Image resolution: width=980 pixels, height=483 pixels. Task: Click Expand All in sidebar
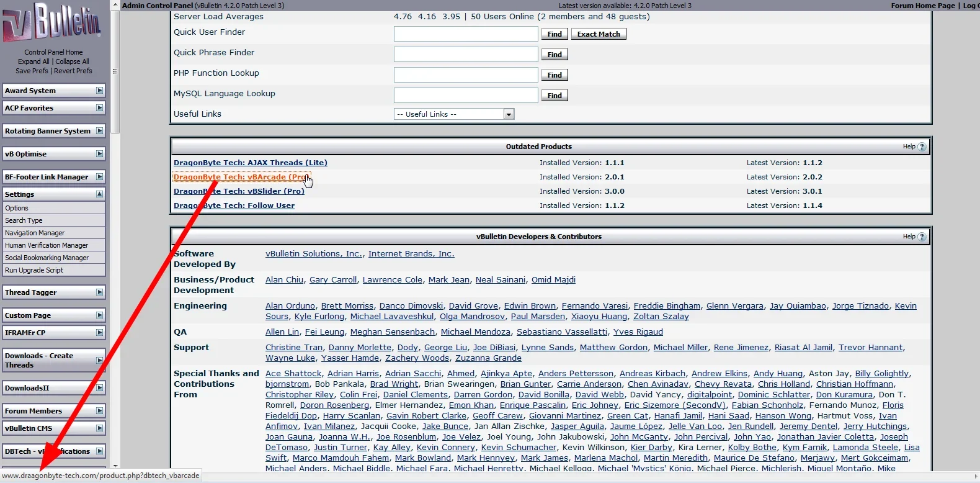(x=33, y=61)
